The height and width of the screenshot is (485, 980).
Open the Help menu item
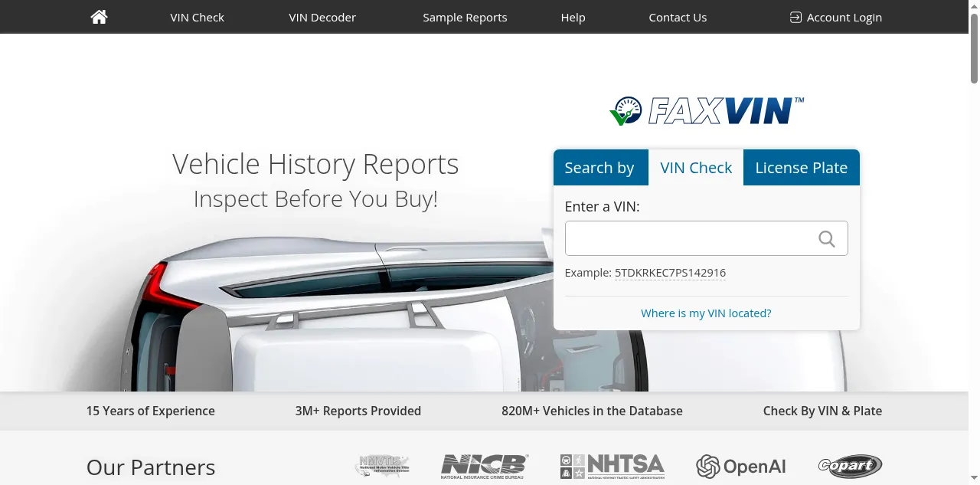tap(573, 17)
